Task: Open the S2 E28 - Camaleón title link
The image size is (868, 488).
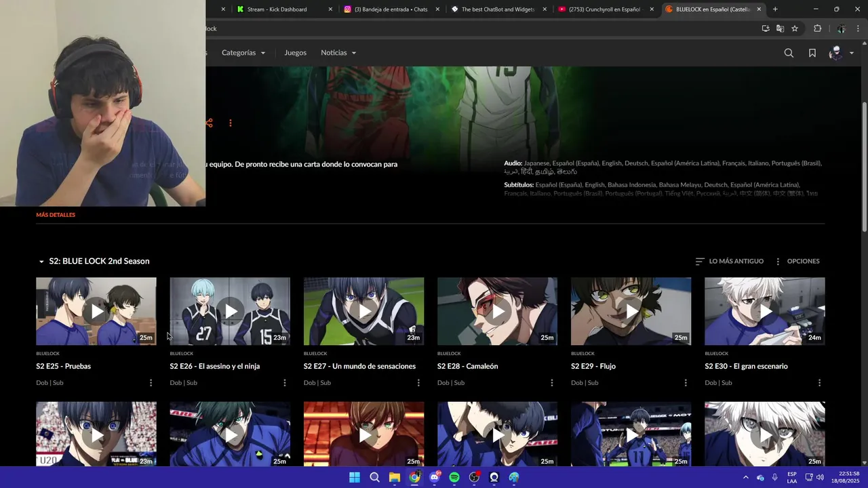Action: click(468, 366)
